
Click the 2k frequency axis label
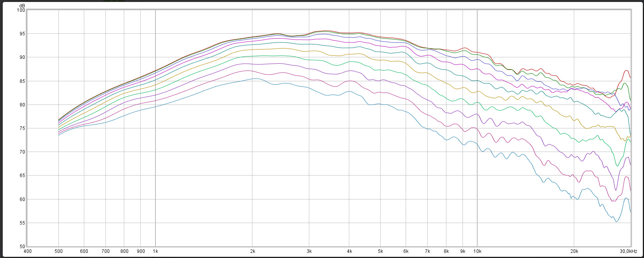click(x=252, y=251)
